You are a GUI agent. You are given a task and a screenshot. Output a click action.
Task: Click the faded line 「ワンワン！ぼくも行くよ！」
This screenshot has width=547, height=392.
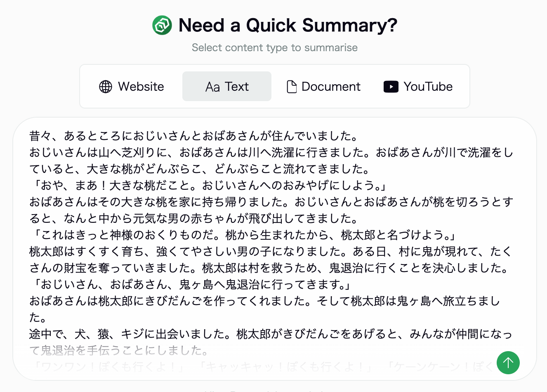(x=109, y=367)
